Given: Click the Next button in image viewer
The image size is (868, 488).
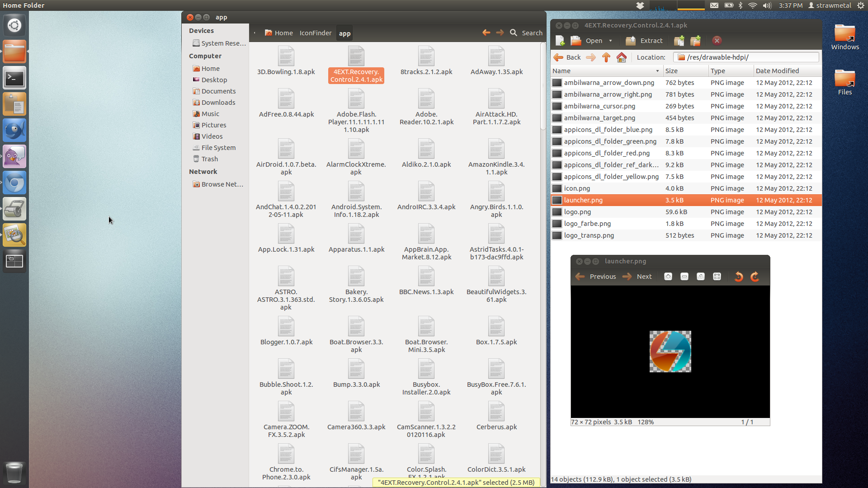Looking at the screenshot, I should coord(637,277).
